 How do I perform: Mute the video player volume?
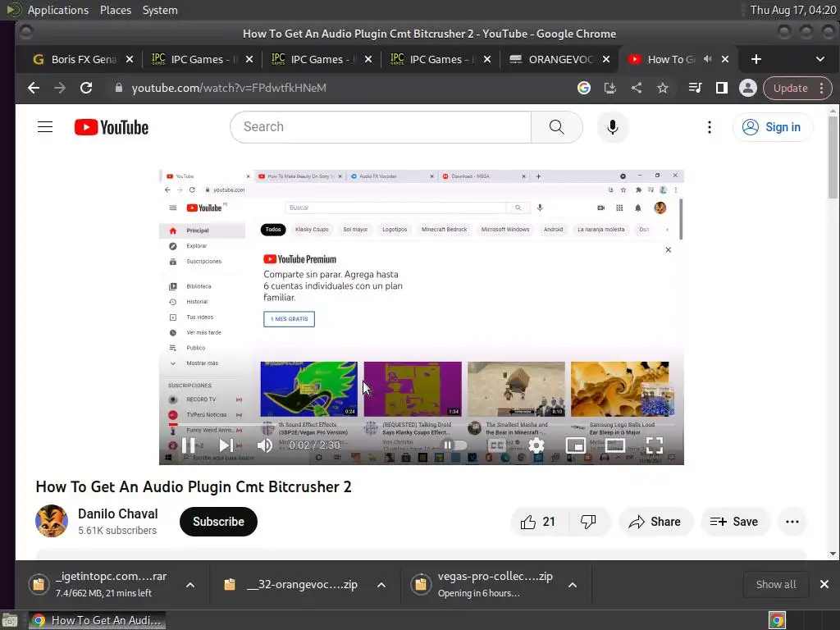(x=265, y=445)
